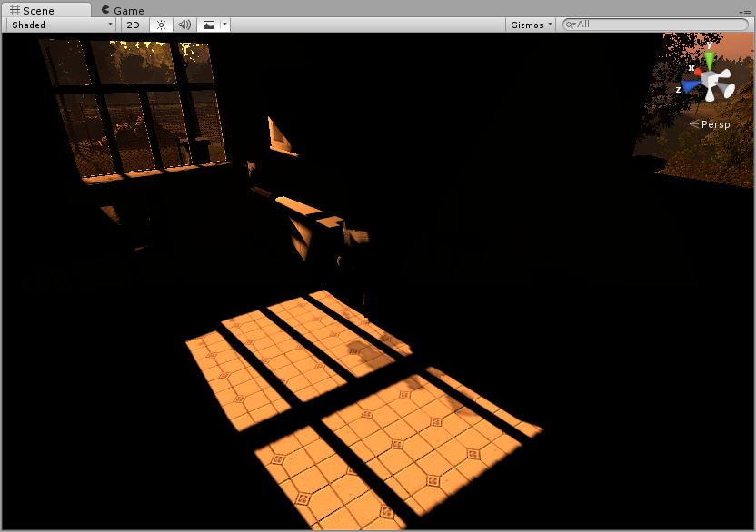Toggle scene audio speaker icon
This screenshot has height=532, width=756.
(184, 25)
